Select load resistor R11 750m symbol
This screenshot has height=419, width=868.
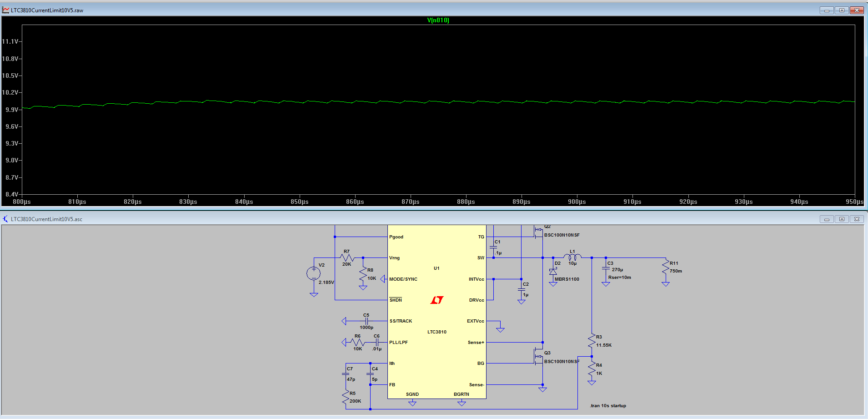pyautogui.click(x=666, y=267)
